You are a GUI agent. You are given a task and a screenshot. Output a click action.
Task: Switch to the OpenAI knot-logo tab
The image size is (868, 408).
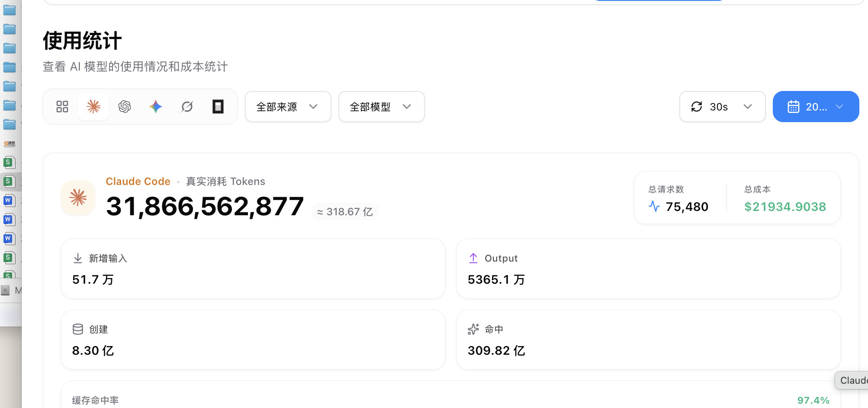125,107
